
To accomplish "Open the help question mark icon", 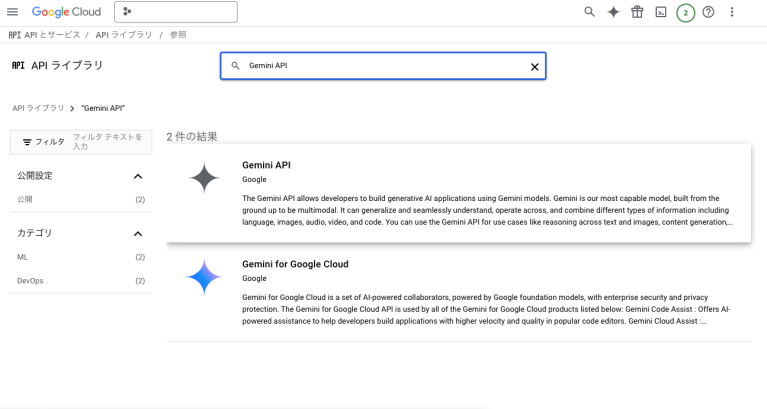I will pos(708,12).
